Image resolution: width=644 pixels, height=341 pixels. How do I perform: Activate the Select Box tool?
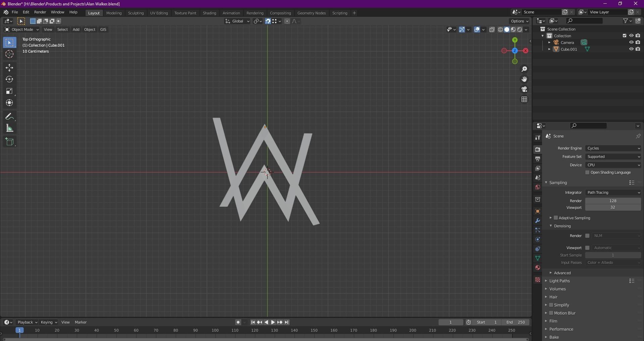9,43
